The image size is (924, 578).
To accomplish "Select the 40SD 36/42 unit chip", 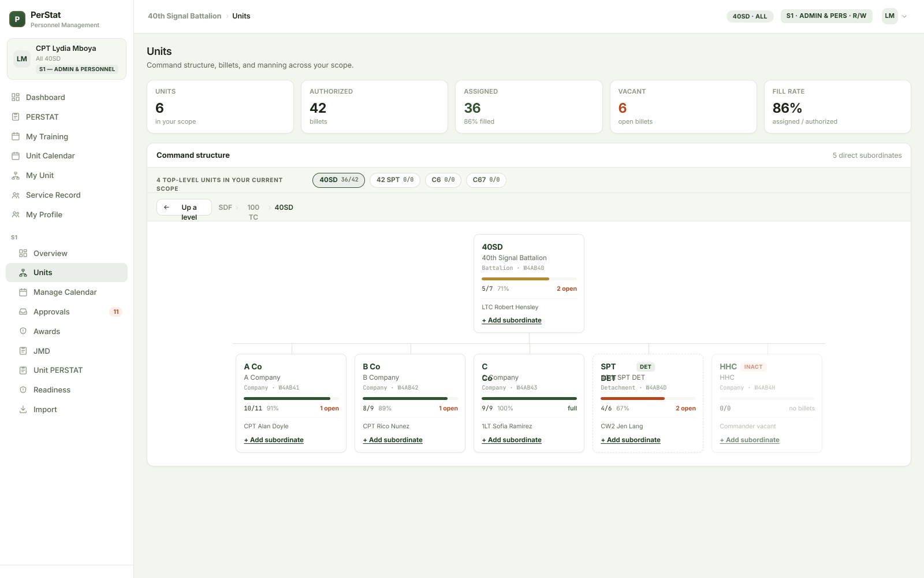I will 338,180.
